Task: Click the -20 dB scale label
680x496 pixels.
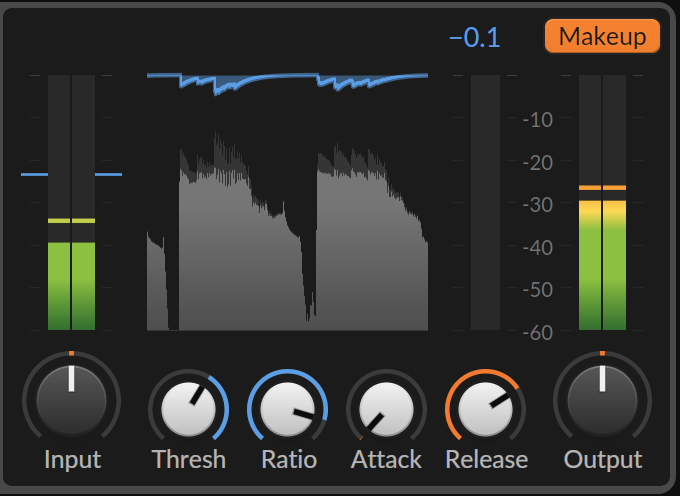Action: 538,163
